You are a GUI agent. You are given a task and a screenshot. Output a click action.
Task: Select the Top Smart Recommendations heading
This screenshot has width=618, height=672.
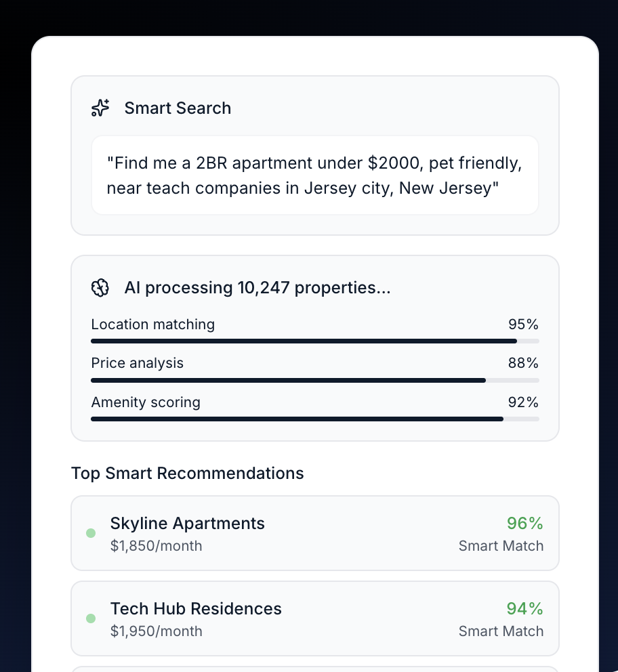tap(187, 473)
